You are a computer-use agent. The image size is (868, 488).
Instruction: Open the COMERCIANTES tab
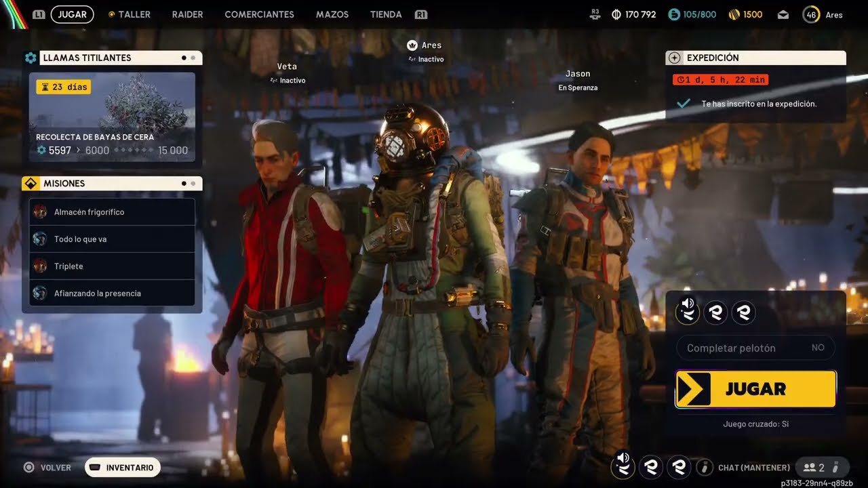259,14
